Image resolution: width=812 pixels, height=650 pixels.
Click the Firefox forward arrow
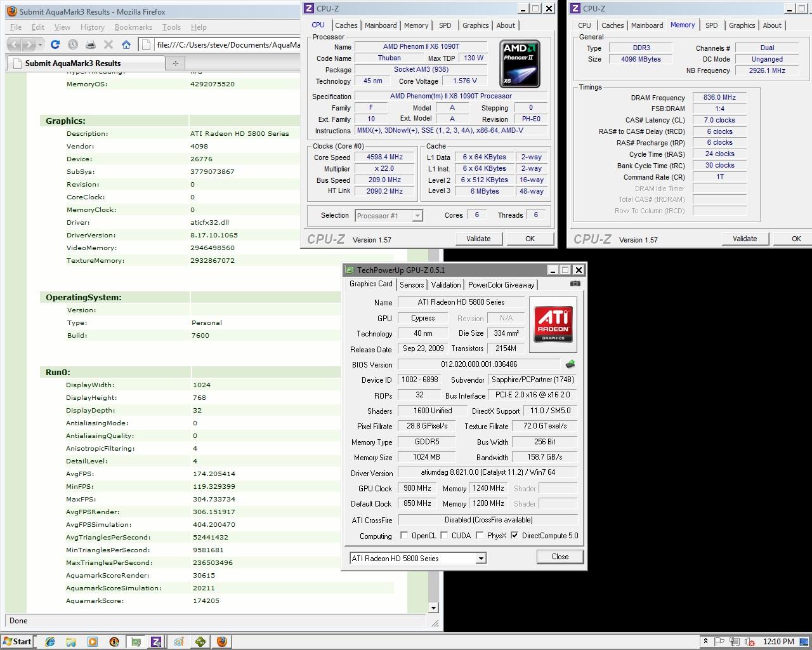[29, 44]
